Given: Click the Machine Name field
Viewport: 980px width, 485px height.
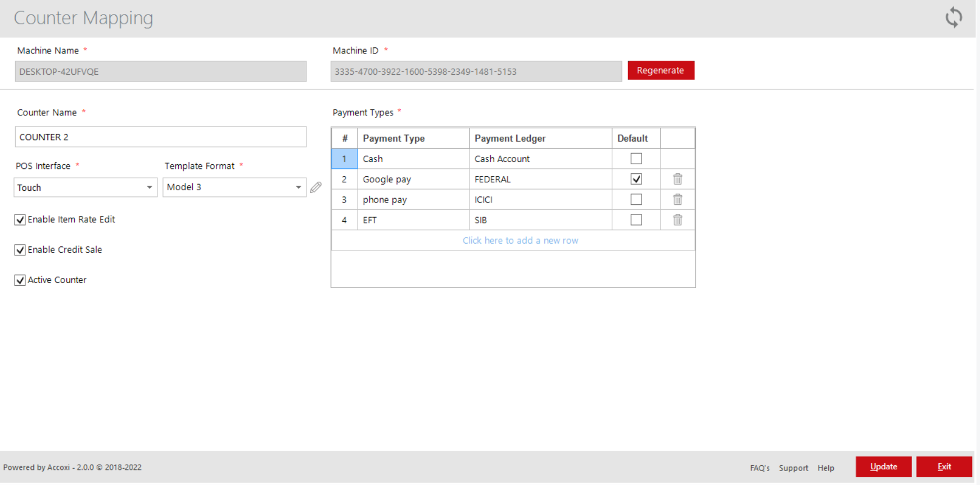Looking at the screenshot, I should tap(161, 71).
